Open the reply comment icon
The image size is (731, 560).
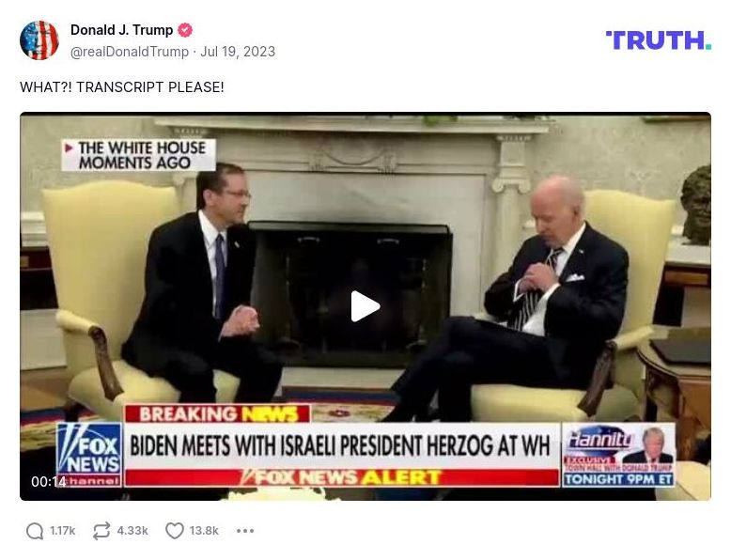pos(35,531)
